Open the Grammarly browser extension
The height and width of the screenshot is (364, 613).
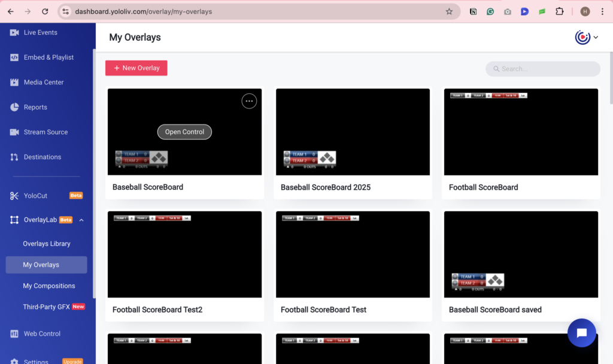[x=490, y=12]
